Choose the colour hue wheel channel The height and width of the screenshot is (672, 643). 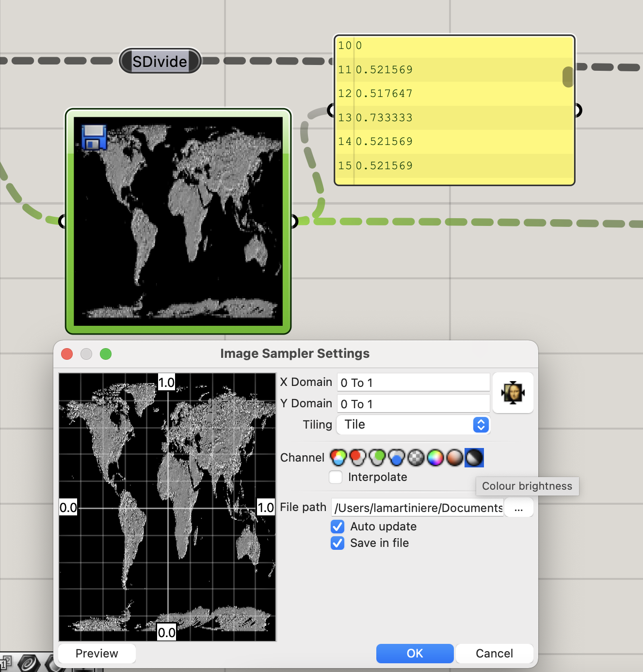pos(435,457)
